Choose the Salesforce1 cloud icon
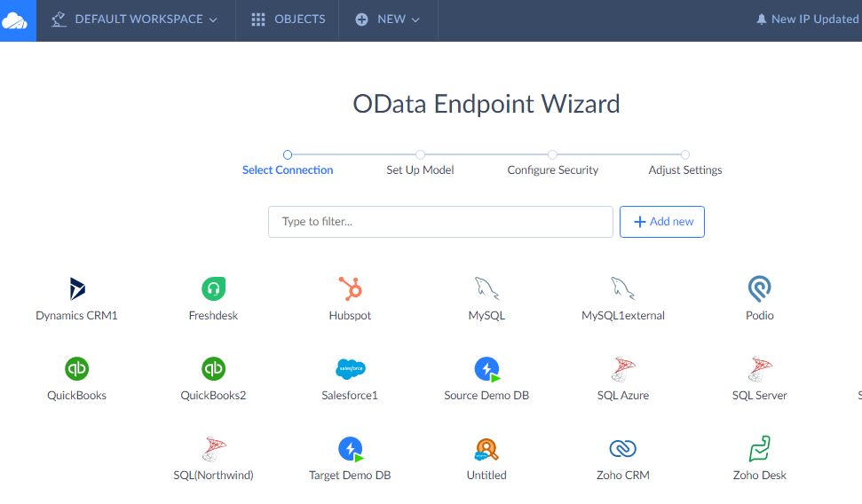The height and width of the screenshot is (504, 862). 350,368
